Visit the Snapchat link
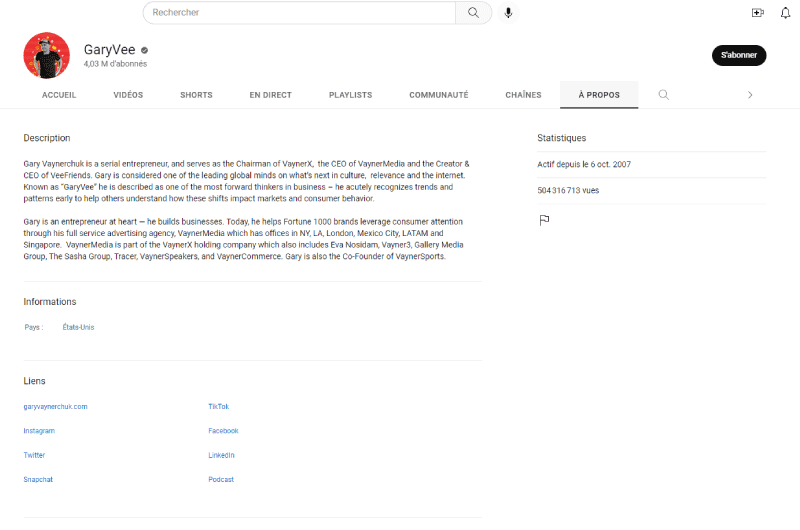 [x=38, y=479]
